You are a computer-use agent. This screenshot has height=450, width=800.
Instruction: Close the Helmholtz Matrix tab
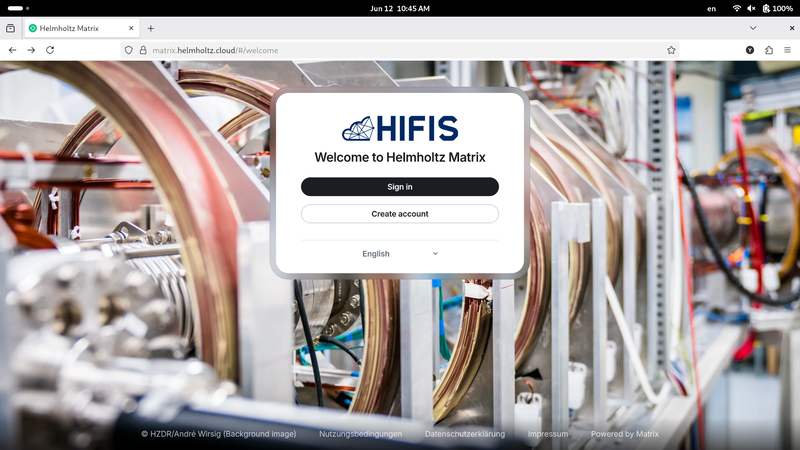tap(131, 29)
